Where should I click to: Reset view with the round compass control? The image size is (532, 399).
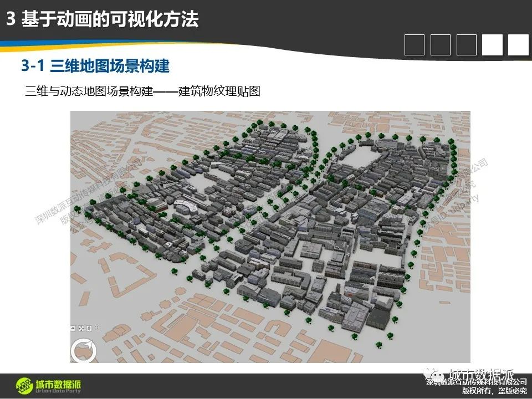(x=84, y=350)
